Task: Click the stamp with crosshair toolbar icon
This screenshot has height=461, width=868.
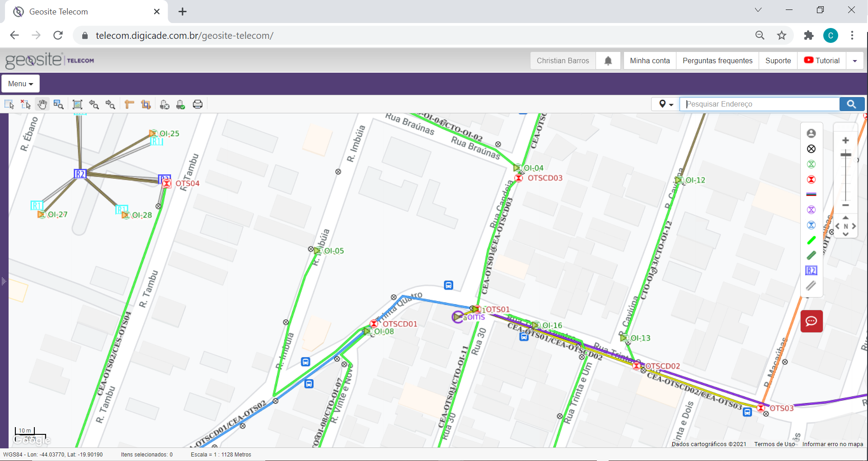Action: pos(164,104)
